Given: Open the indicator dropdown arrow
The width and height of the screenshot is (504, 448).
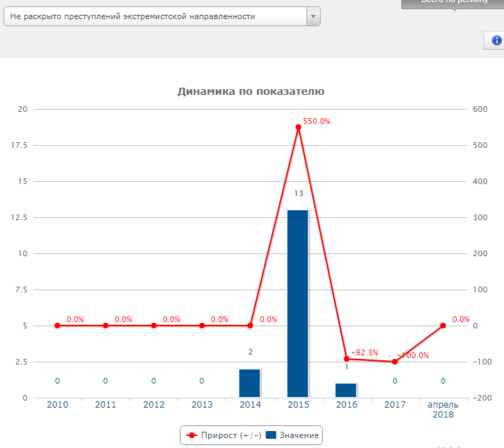Looking at the screenshot, I should [313, 16].
